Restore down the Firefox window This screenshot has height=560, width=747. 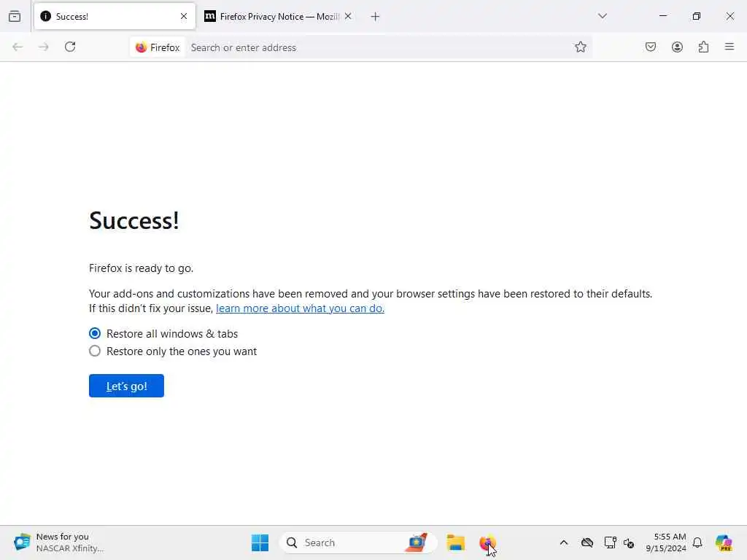tap(697, 16)
